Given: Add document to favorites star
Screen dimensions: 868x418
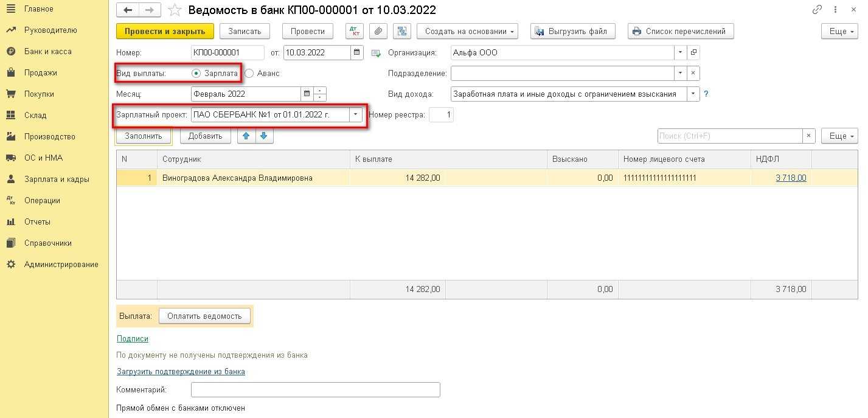Looking at the screenshot, I should click(x=175, y=10).
